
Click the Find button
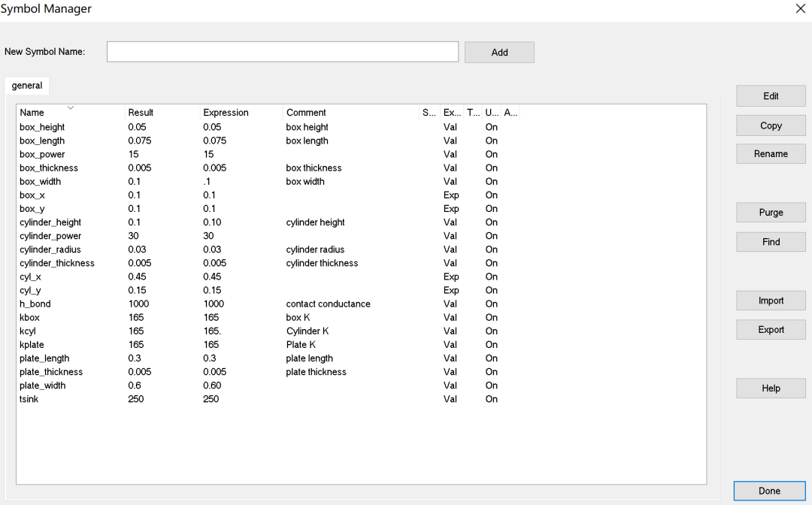(x=771, y=242)
